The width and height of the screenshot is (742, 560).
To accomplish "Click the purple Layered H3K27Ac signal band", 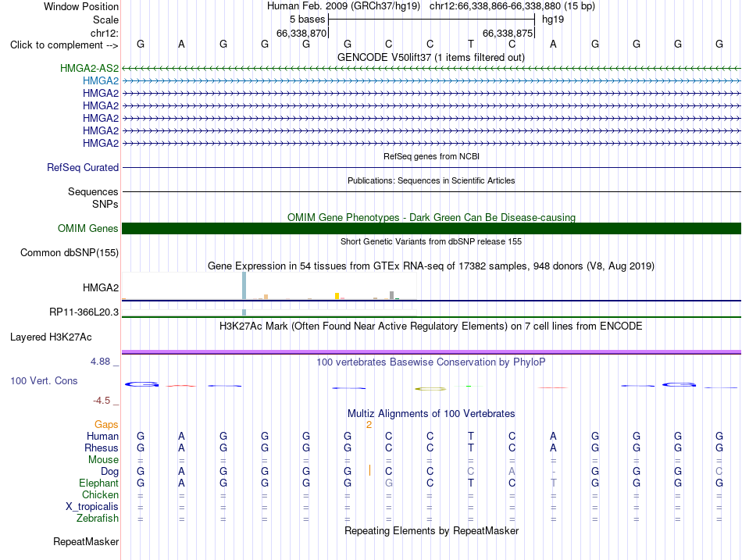I will [x=431, y=352].
